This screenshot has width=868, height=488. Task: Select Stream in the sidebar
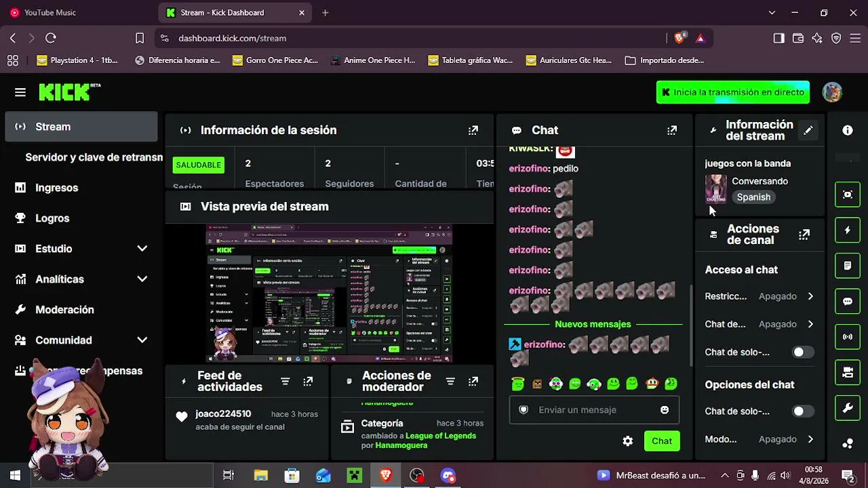click(x=81, y=127)
